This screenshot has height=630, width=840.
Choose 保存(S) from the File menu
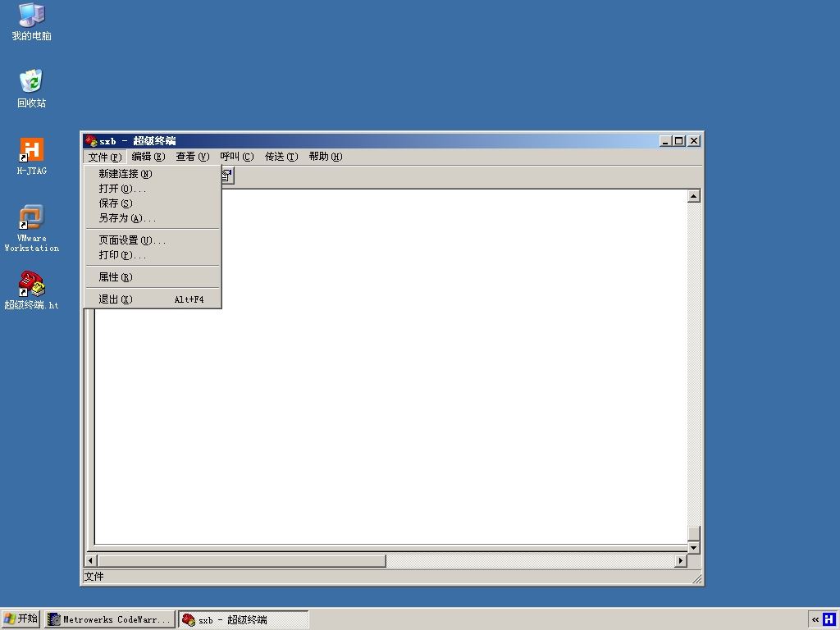click(x=153, y=203)
